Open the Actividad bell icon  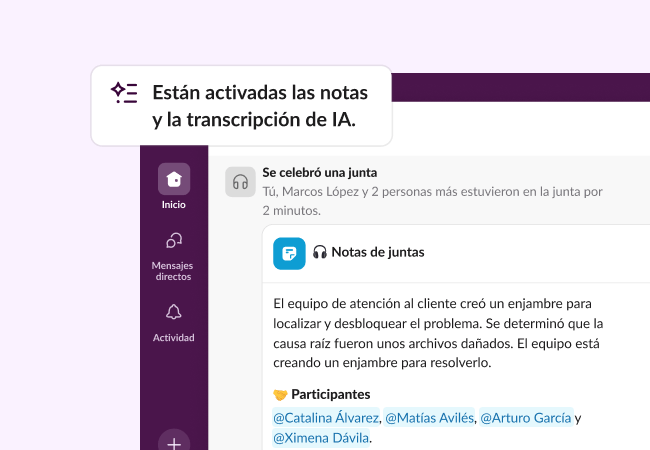click(x=174, y=312)
